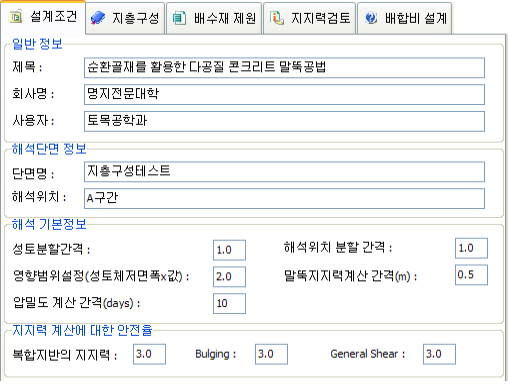The image size is (508, 385).
Task: Click the 회사명 input field
Action: click(284, 94)
